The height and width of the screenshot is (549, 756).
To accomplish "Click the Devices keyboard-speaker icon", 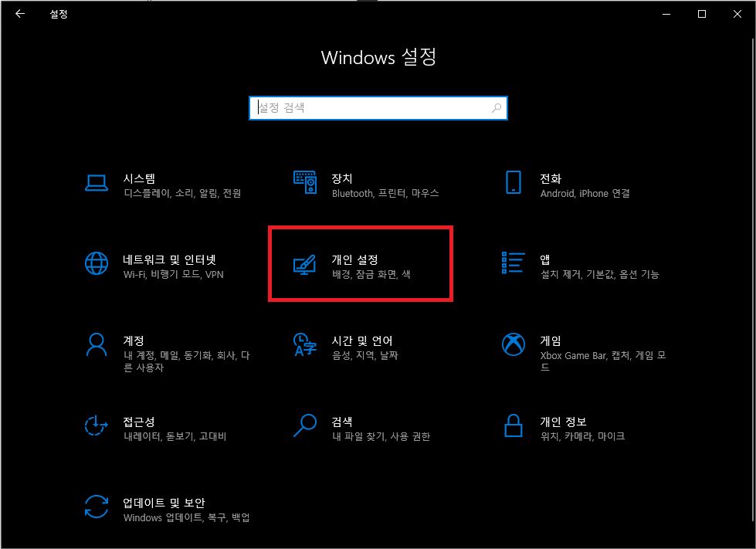I will click(305, 183).
